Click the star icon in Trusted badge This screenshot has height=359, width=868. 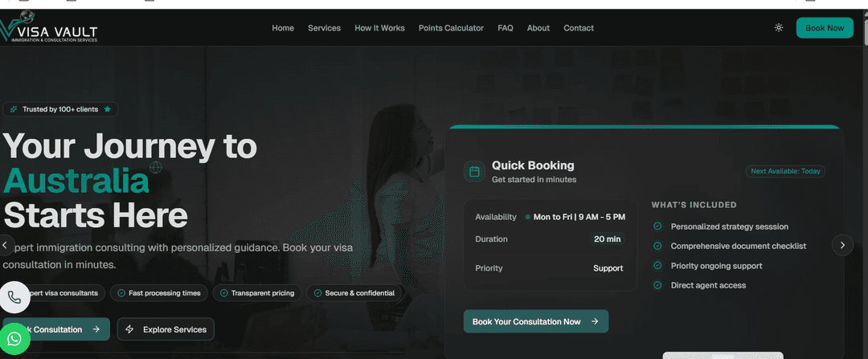click(108, 109)
